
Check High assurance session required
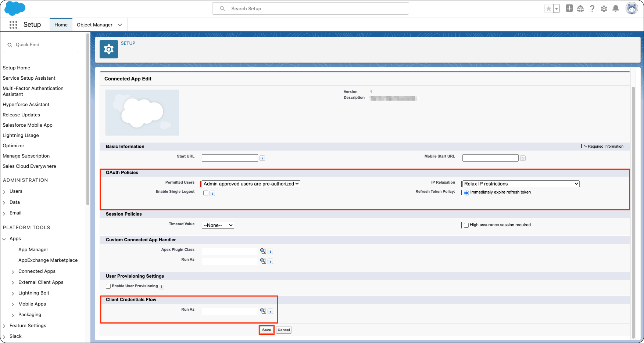(466, 225)
